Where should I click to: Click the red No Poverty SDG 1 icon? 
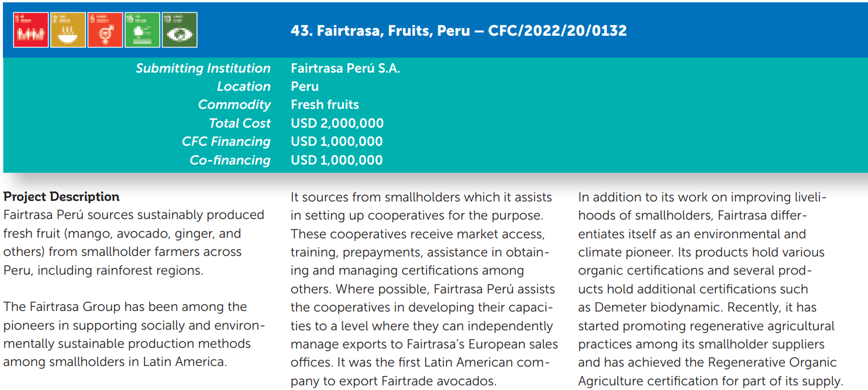[x=31, y=30]
